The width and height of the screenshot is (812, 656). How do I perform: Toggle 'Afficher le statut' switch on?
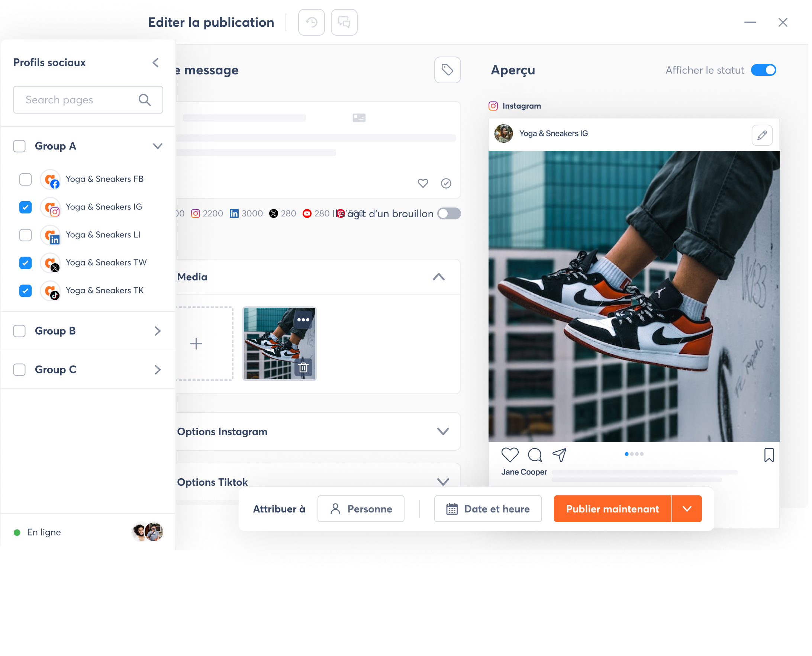coord(764,70)
